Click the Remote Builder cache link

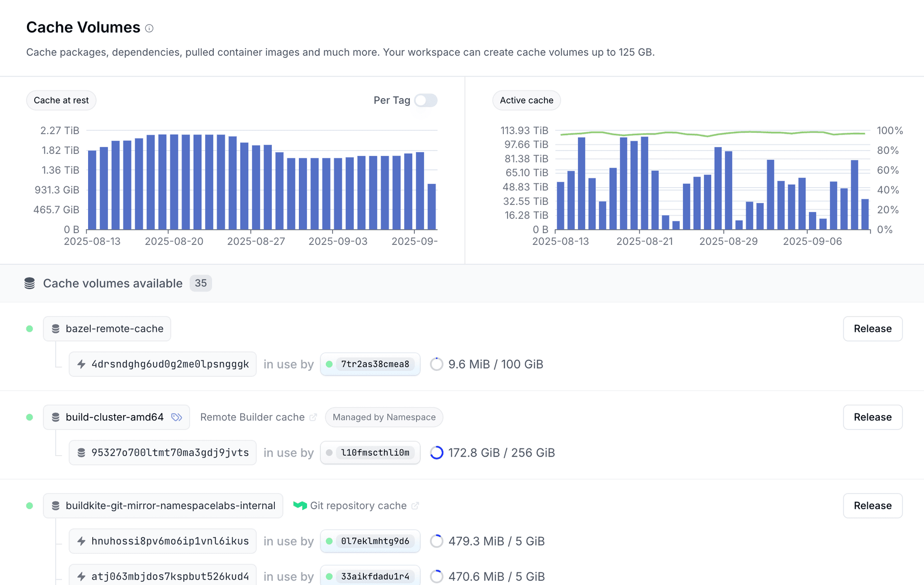pyautogui.click(x=252, y=417)
